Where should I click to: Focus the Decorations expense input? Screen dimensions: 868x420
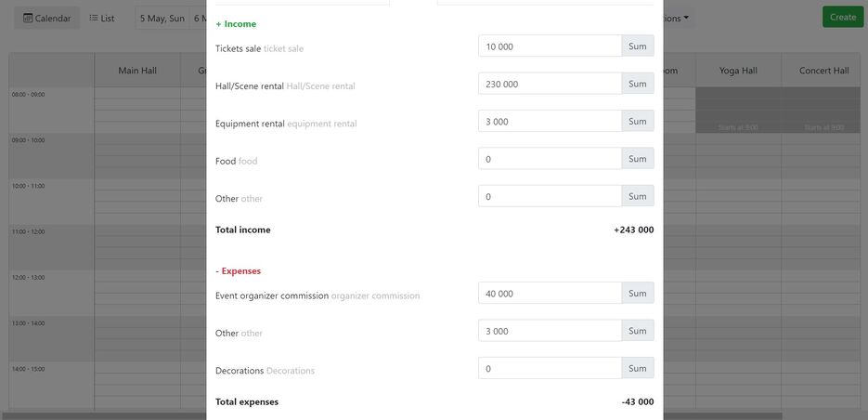click(x=550, y=369)
